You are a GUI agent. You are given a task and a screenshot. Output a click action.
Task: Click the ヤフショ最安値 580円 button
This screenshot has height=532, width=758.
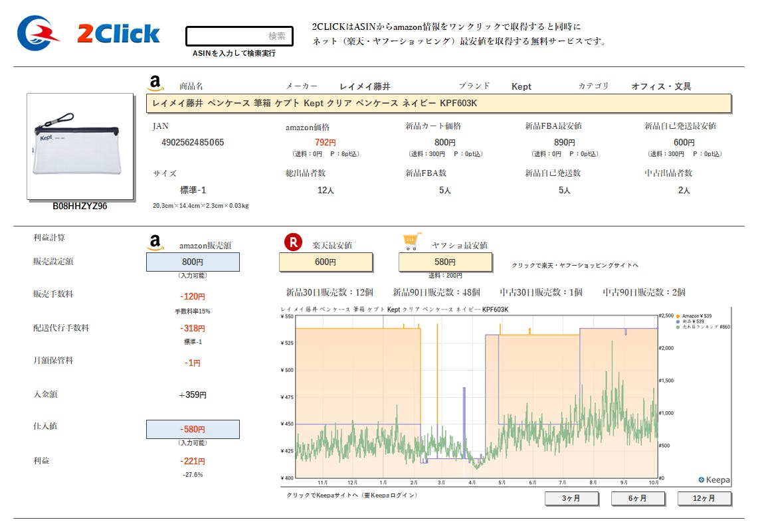tap(445, 262)
